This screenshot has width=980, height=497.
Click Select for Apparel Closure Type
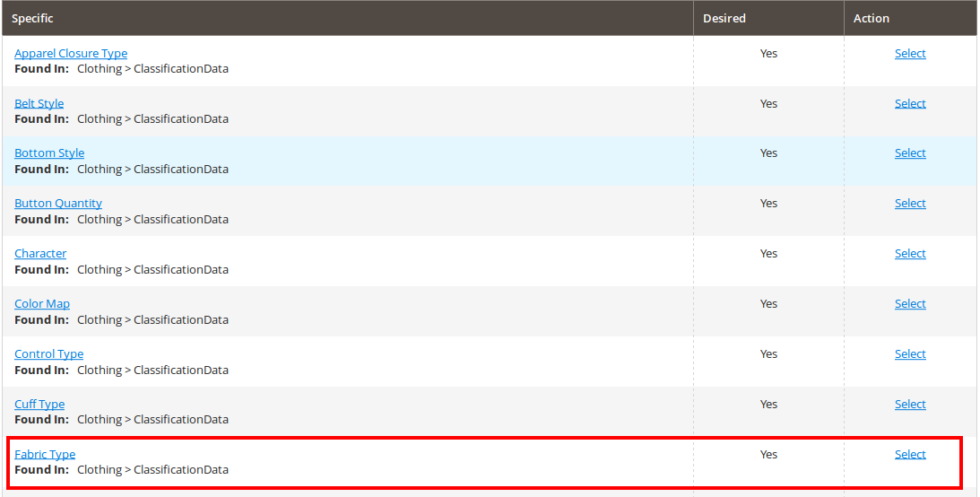tap(909, 54)
